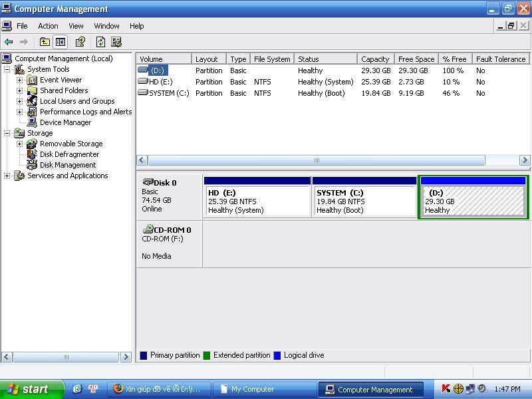
Task: Click the Up one level folder icon
Action: coord(45,42)
